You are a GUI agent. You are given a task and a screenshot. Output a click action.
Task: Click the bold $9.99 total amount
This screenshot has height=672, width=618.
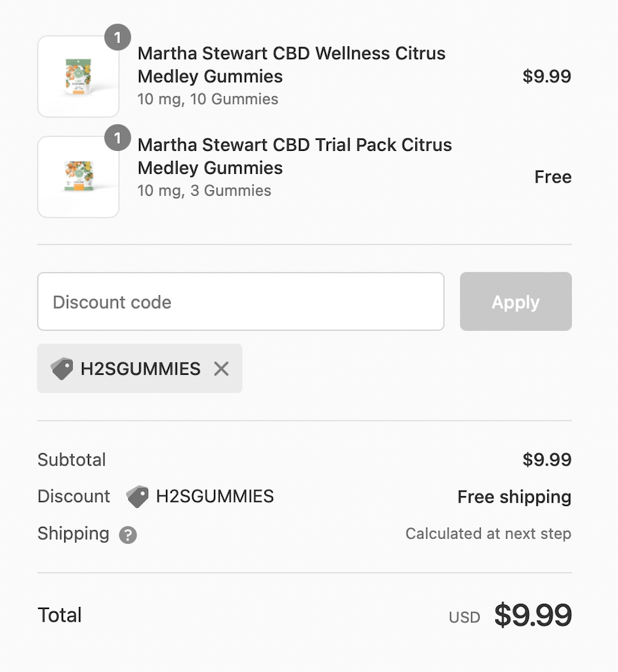[x=533, y=616]
